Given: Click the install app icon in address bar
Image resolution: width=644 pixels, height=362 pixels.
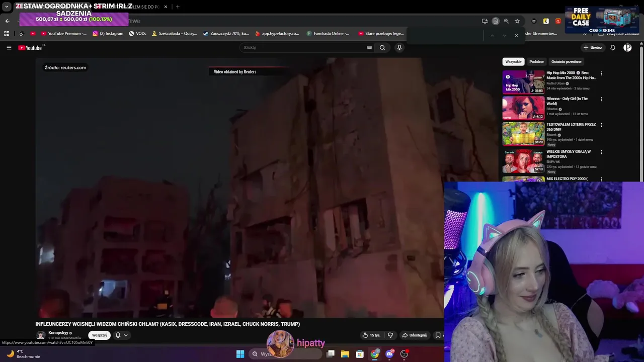Looking at the screenshot, I should coord(485,21).
